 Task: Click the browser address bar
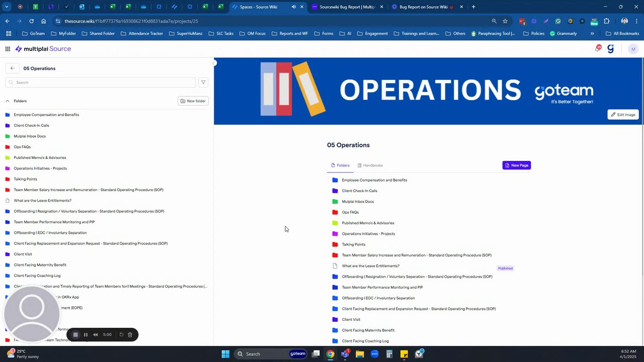[x=272, y=21]
